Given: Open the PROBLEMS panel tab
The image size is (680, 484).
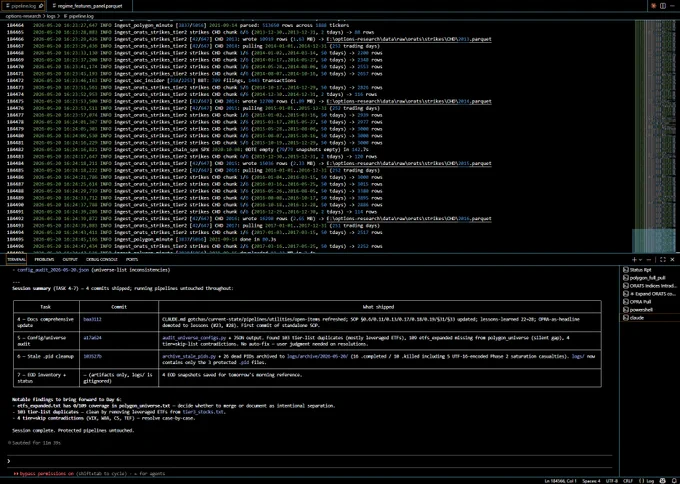Looking at the screenshot, I should [44, 259].
